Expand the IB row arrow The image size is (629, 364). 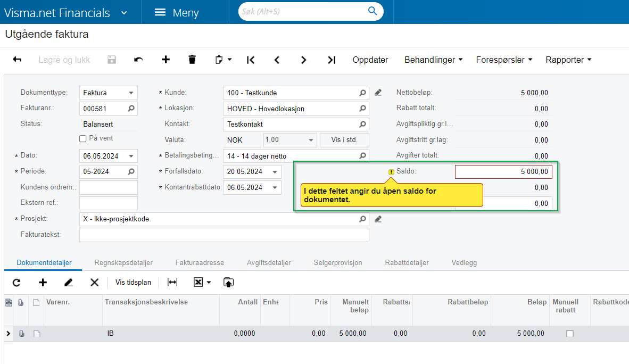tap(9, 334)
